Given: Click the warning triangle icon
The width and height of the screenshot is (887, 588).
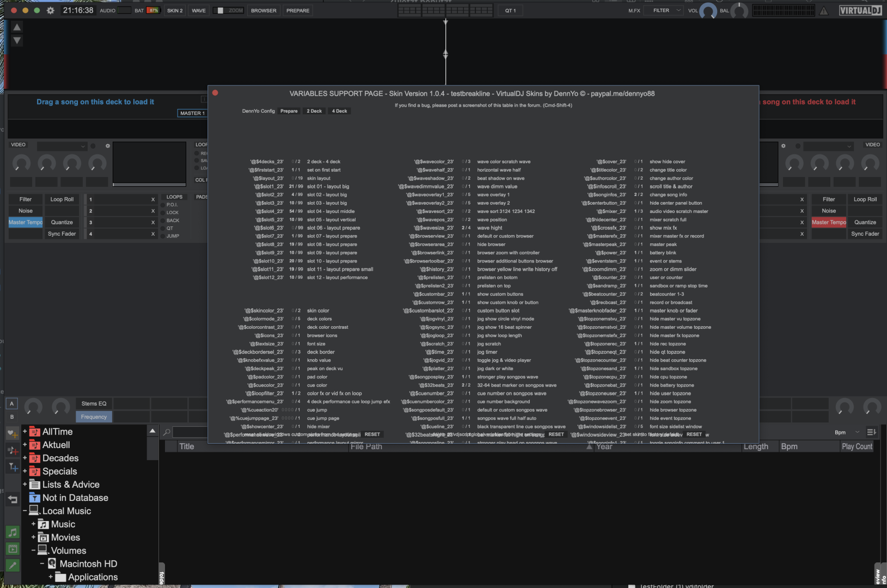Looking at the screenshot, I should [823, 11].
